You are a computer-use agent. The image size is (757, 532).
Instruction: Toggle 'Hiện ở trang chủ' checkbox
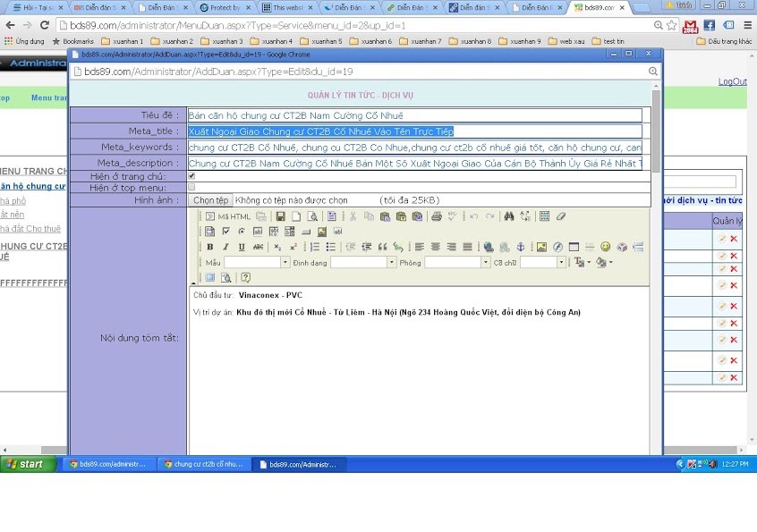click(191, 176)
